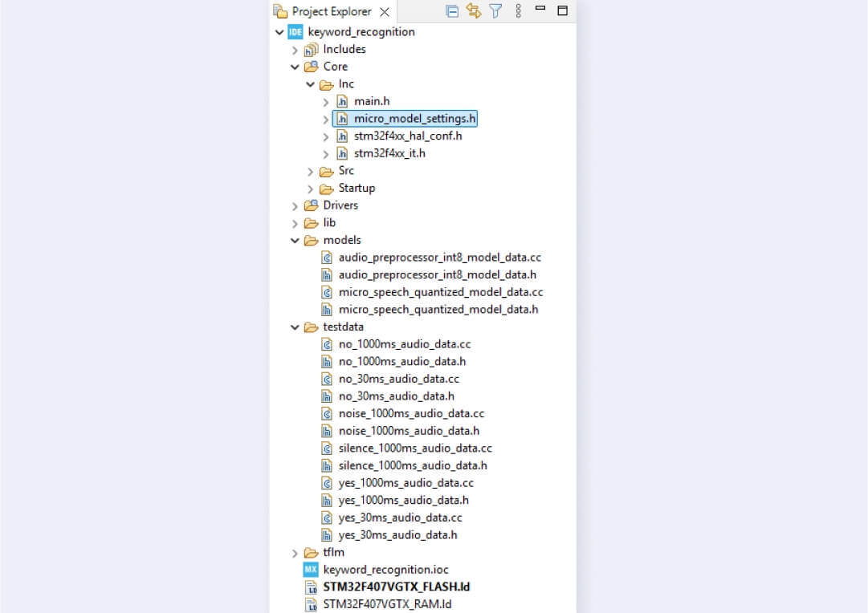The height and width of the screenshot is (613, 868).
Task: Select the Project Explorer tab
Action: [331, 12]
